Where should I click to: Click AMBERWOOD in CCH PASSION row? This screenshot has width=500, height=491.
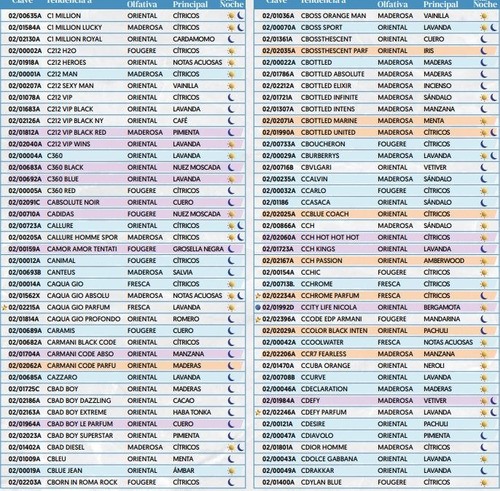[444, 261]
